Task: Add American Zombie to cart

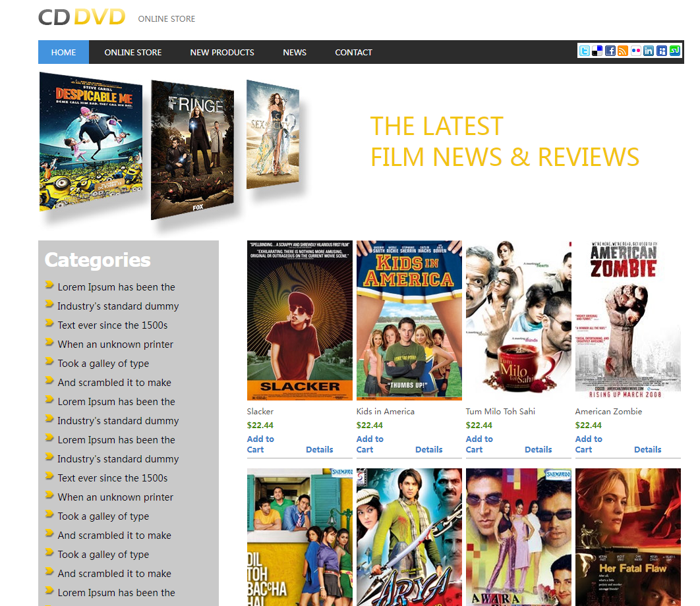Action: tap(588, 444)
